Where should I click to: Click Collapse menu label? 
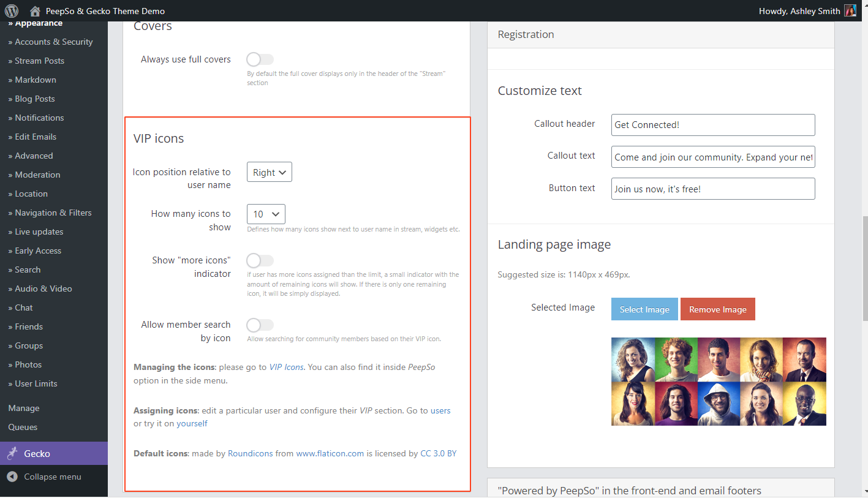click(53, 477)
